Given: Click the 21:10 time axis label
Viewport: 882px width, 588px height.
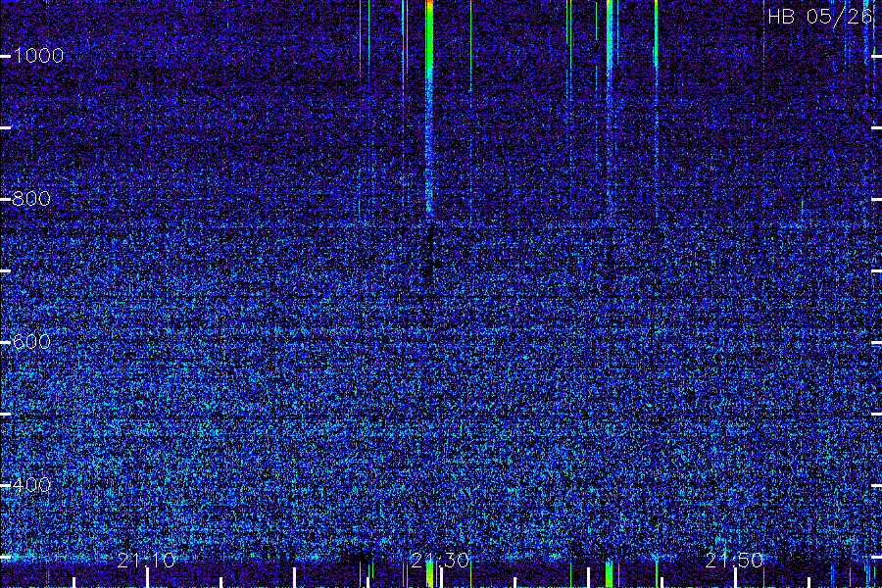Looking at the screenshot, I should pos(146,561).
